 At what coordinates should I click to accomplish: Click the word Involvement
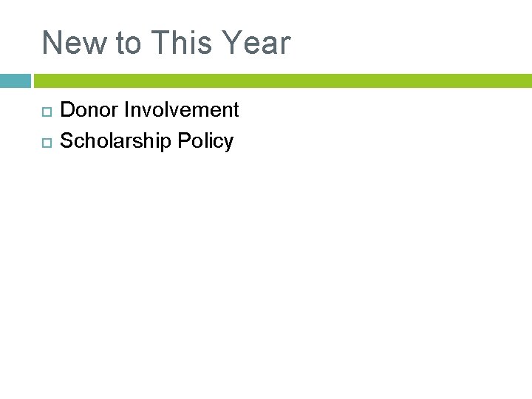tap(182, 110)
